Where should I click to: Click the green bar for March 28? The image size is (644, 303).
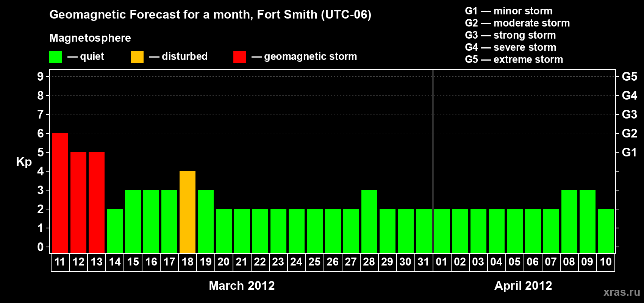point(369,221)
